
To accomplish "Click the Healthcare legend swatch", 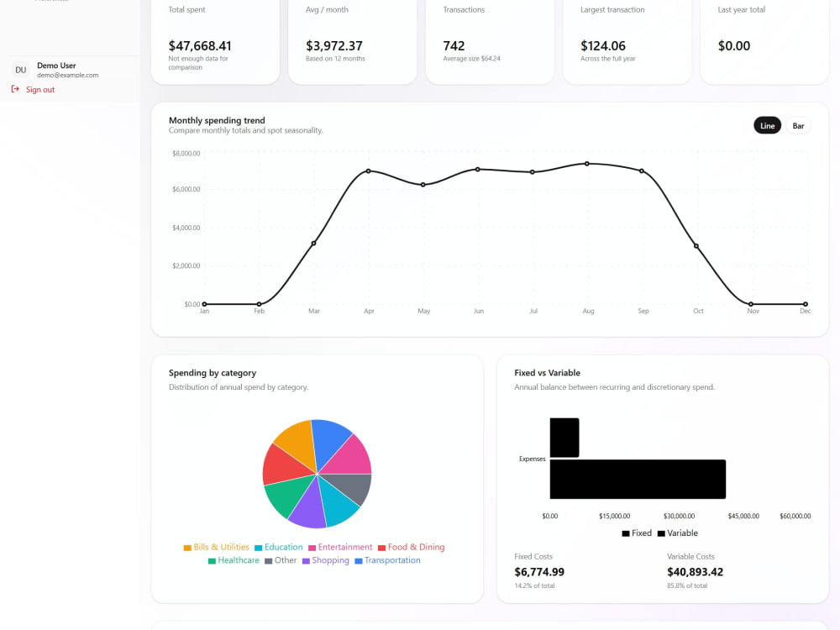I will [213, 561].
